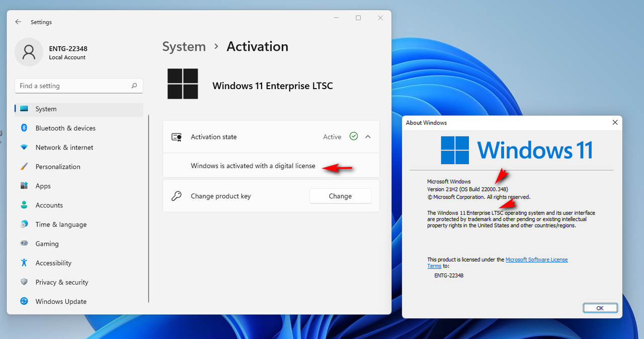Click the Bluetooth icon in sidebar
The height and width of the screenshot is (339, 644).
(24, 128)
